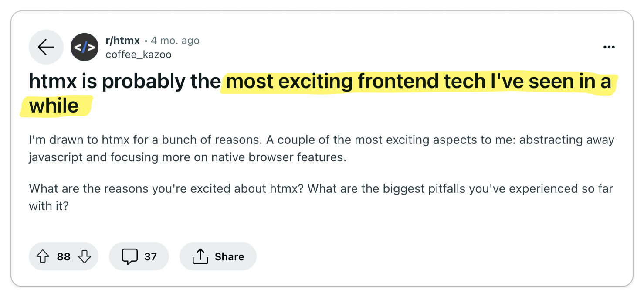This screenshot has height=297, width=644.
Task: Click the '4 mo. ago' timestamp
Action: click(x=175, y=41)
